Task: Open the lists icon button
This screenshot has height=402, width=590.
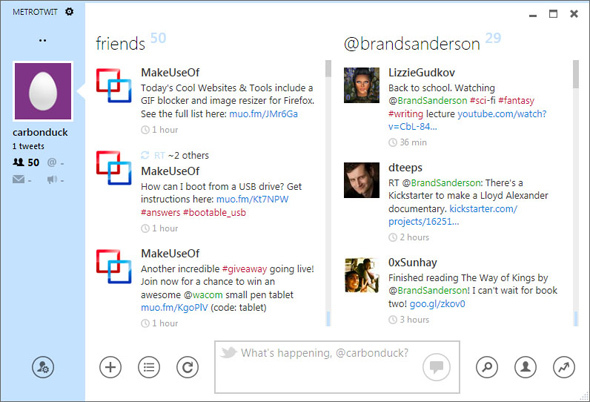Action: click(x=149, y=367)
